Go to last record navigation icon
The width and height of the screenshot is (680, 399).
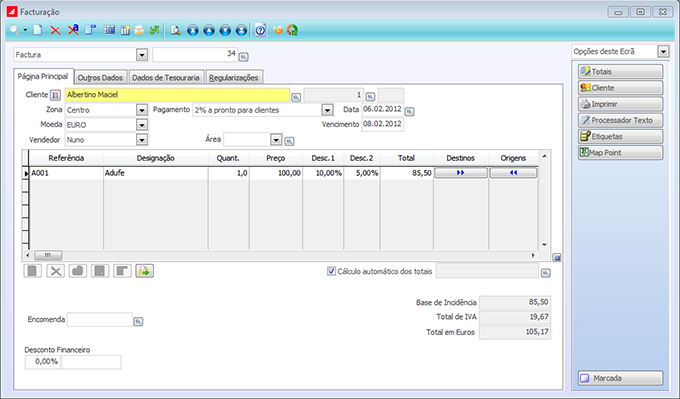click(241, 30)
